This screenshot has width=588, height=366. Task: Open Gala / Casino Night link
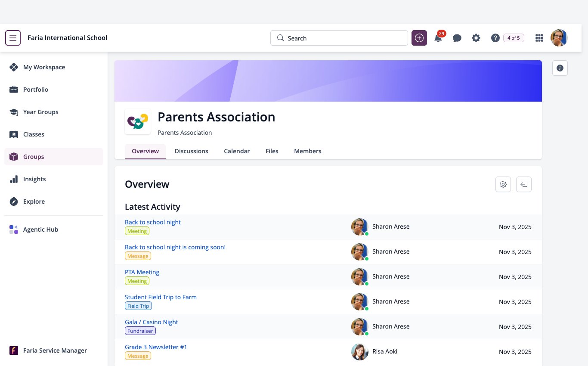click(x=152, y=322)
